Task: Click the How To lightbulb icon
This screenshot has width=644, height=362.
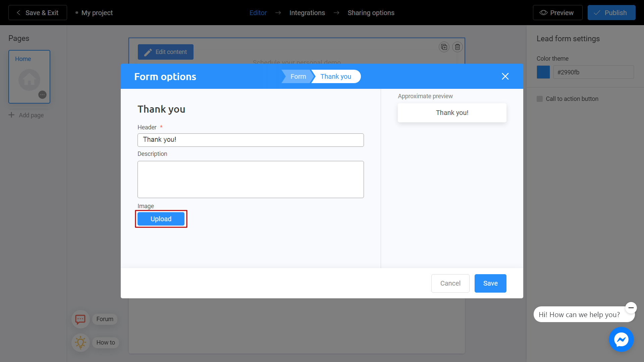Action: tap(79, 343)
